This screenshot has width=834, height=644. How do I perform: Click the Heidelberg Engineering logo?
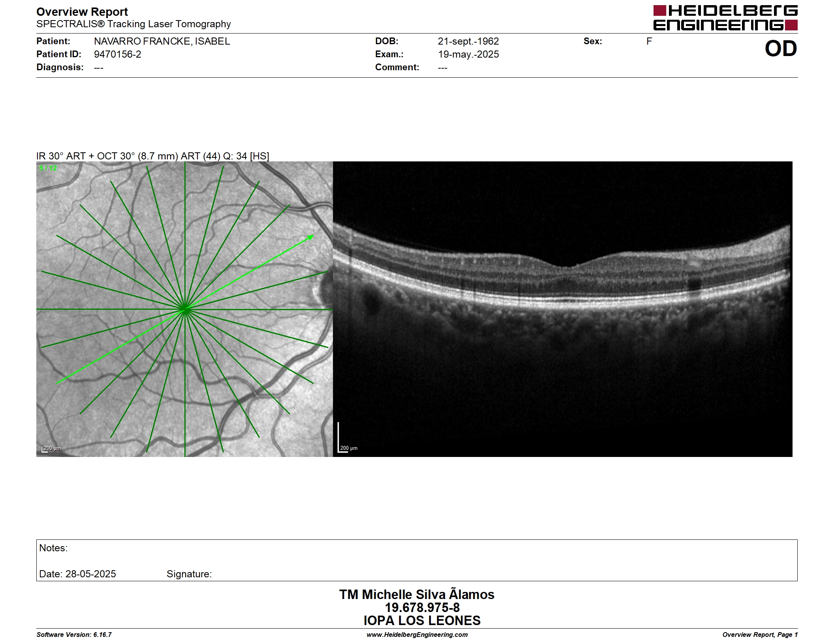tap(725, 18)
